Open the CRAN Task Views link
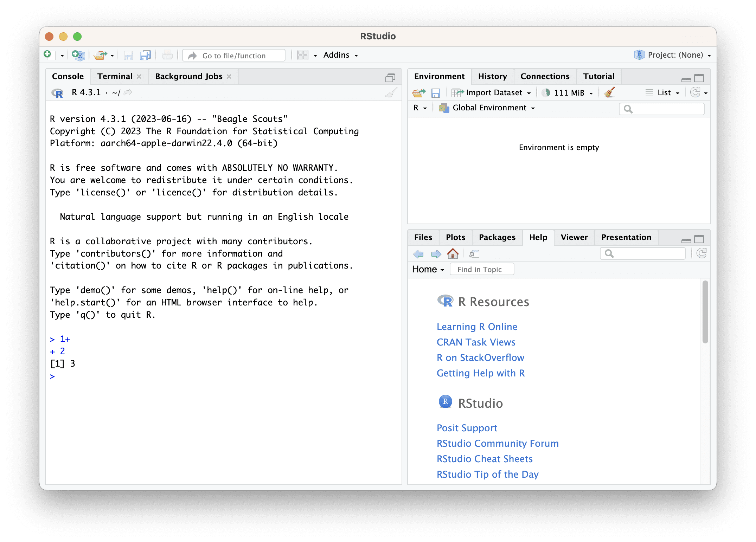Screen dimensions: 756x542 [x=476, y=342]
